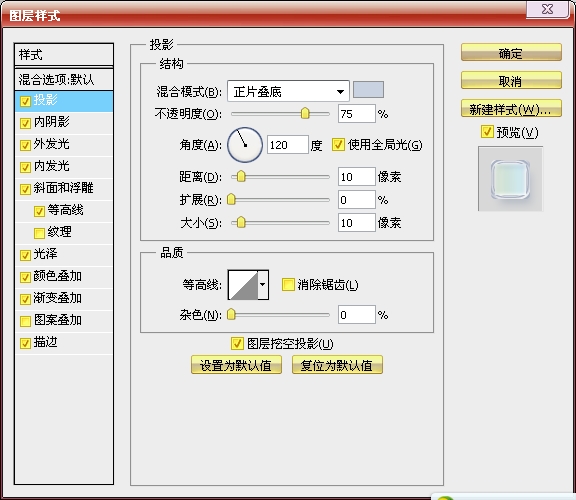This screenshot has height=500, width=576.
Task: Click the style preview thumbnail
Action: tap(510, 179)
